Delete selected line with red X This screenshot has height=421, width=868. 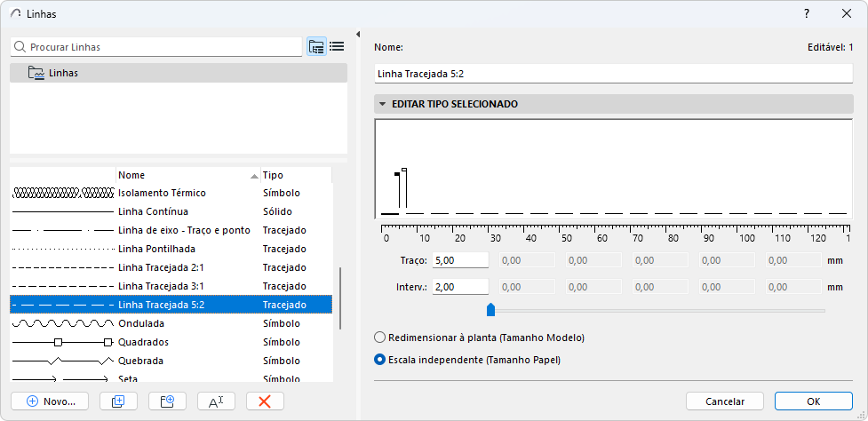pos(265,401)
